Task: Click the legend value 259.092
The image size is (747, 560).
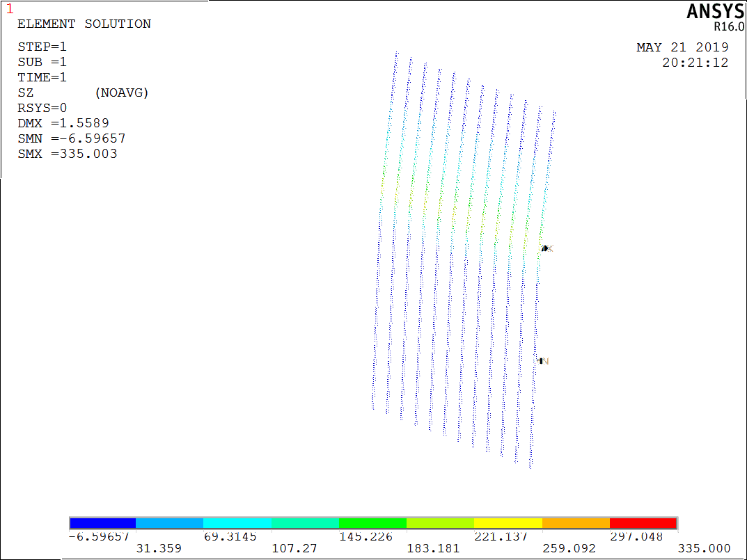Action: coord(569,549)
